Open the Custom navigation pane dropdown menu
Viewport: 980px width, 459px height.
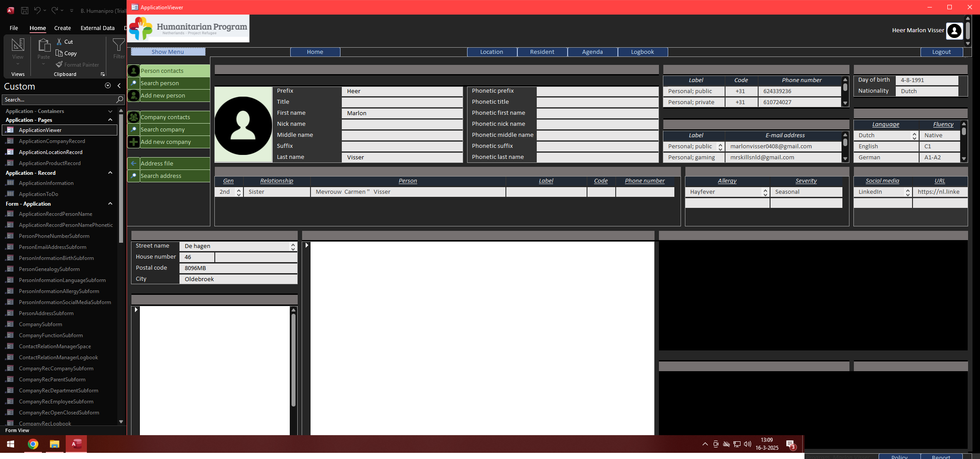click(x=108, y=86)
